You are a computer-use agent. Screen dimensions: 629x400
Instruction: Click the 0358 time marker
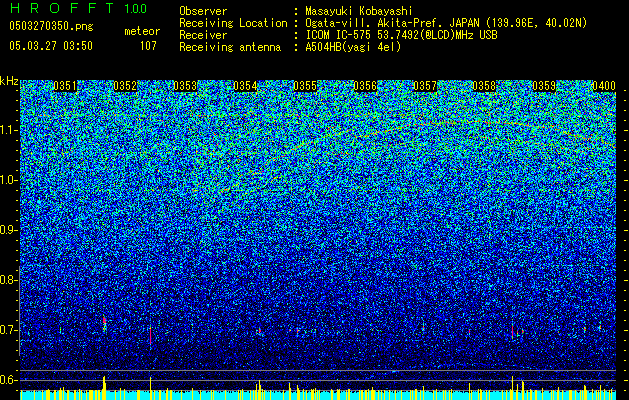coord(484,86)
